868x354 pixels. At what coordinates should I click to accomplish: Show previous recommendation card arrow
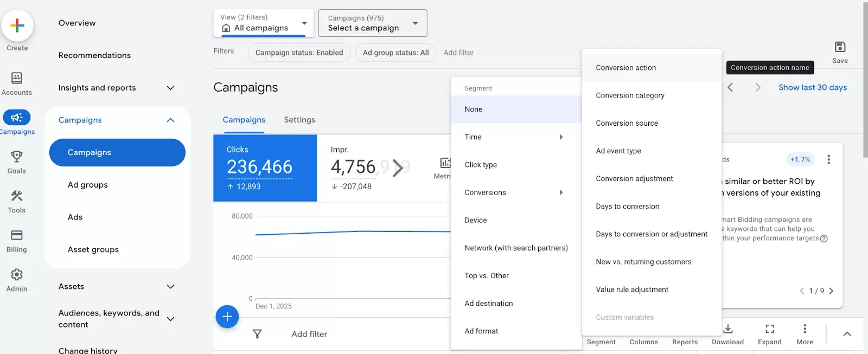point(802,291)
